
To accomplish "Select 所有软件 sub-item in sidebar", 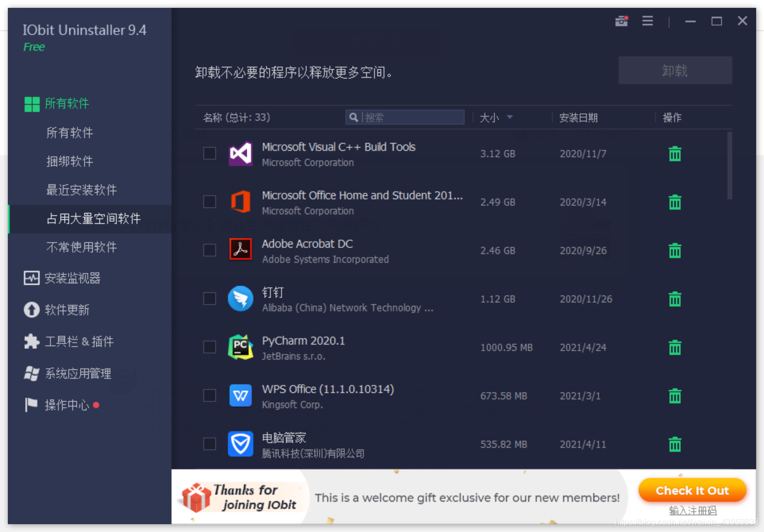I will click(69, 133).
